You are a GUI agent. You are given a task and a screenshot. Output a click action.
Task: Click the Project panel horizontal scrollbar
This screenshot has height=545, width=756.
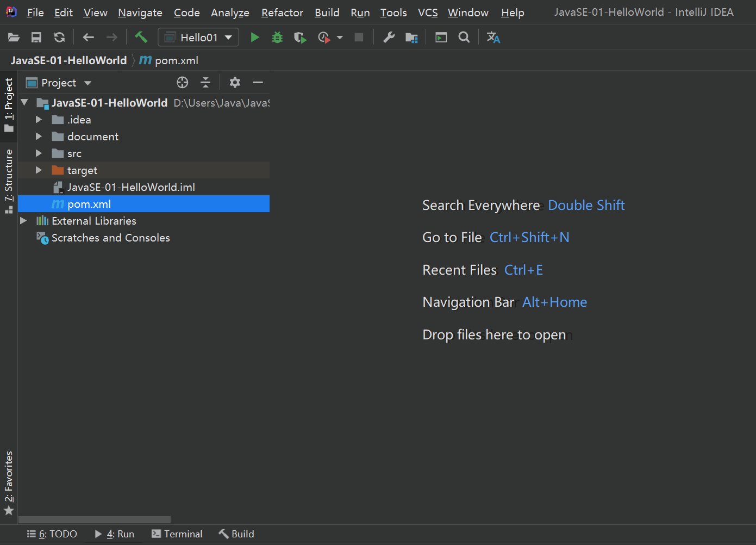click(x=95, y=520)
